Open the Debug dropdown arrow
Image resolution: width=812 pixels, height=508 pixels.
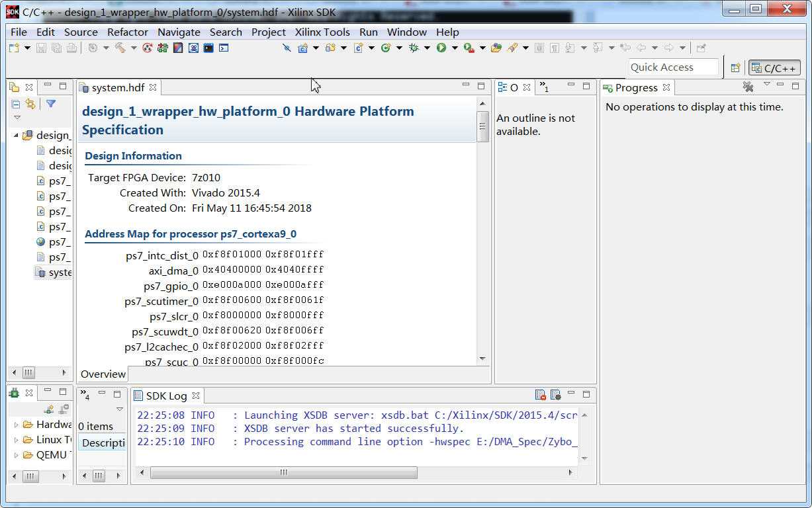pos(427,48)
